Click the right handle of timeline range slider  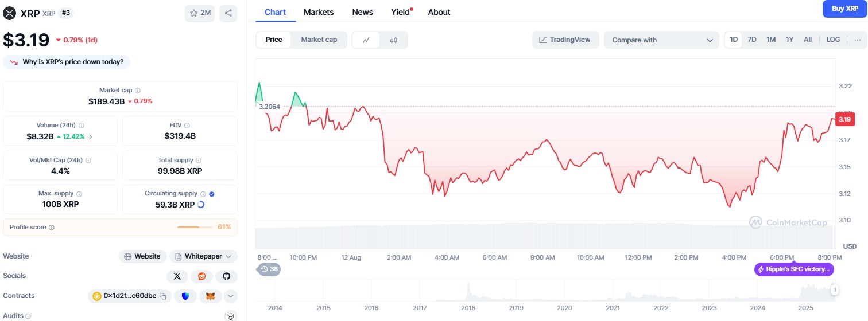(835, 290)
